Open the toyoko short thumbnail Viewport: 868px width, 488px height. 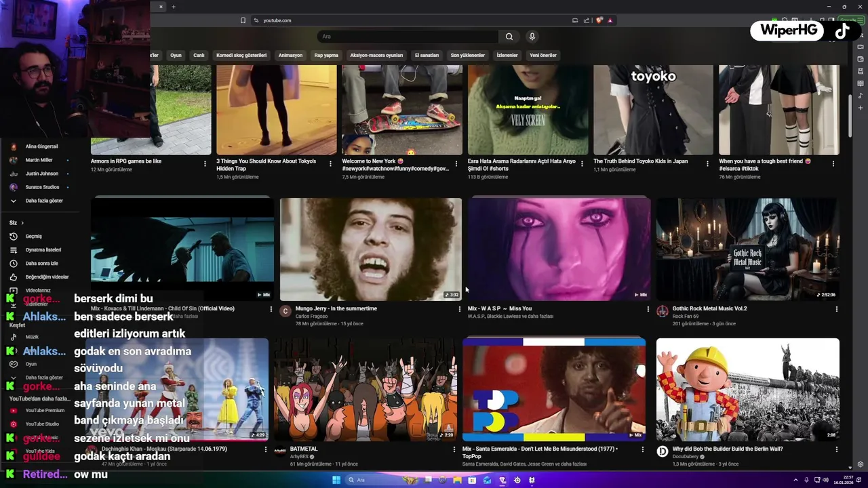[654, 110]
